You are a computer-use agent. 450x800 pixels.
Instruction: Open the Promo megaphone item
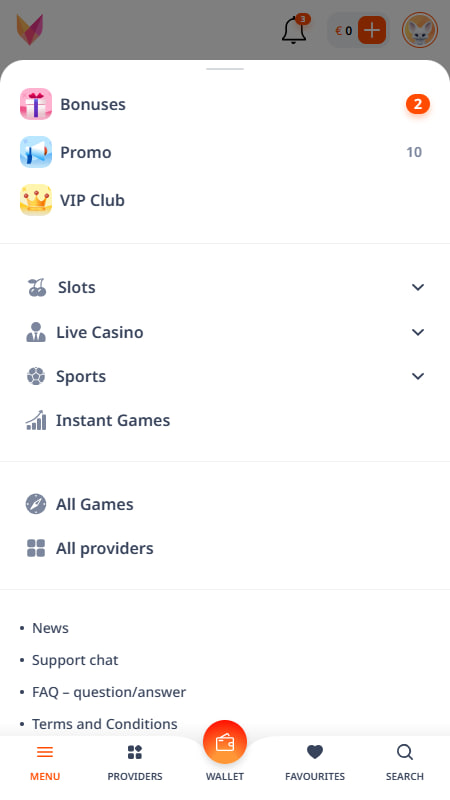[224, 152]
